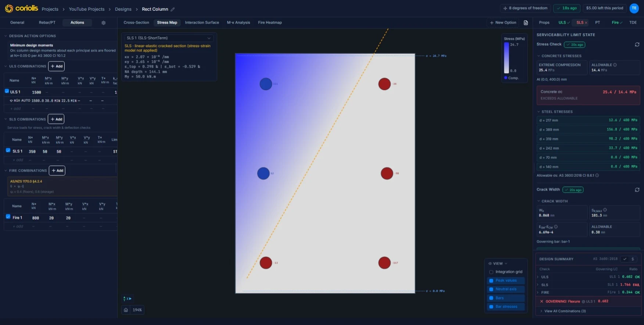
Task: Create a New Option
Action: tap(503, 23)
